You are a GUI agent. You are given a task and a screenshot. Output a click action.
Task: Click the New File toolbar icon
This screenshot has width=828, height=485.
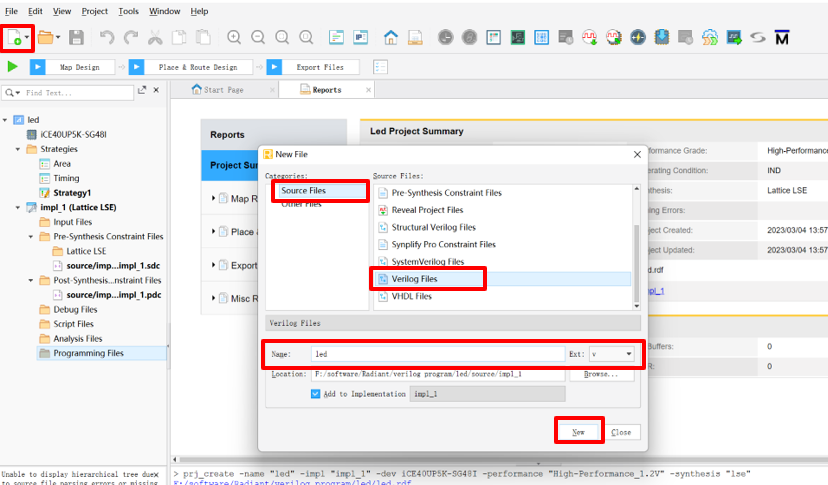pos(14,38)
